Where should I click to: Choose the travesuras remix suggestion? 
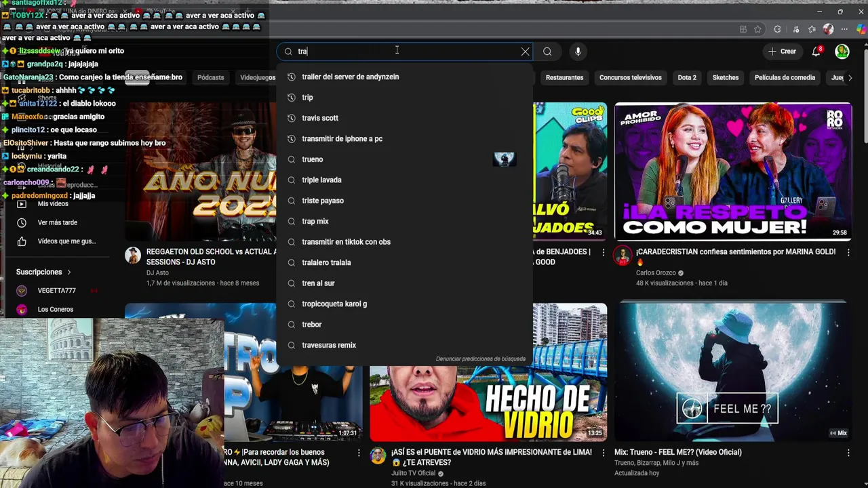405,345
